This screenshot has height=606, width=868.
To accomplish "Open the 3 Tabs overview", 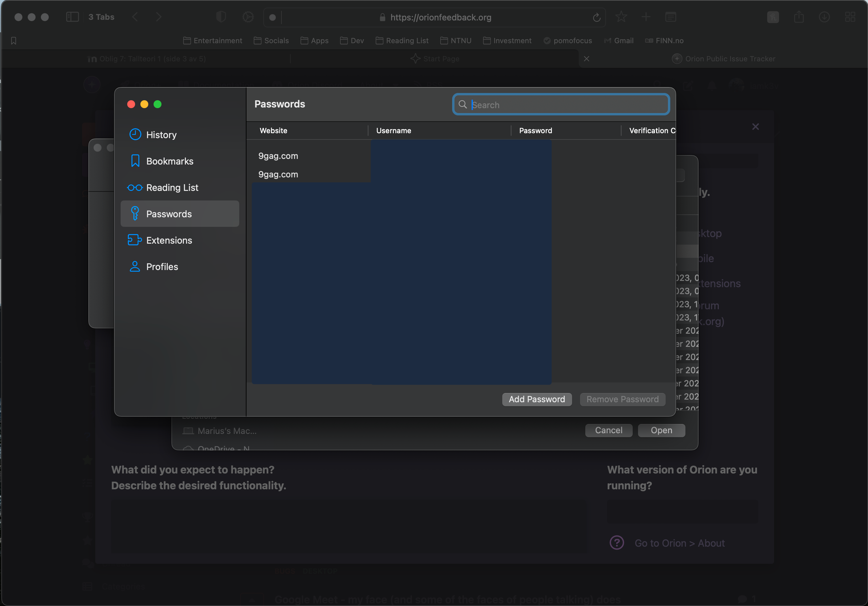I will (x=101, y=17).
